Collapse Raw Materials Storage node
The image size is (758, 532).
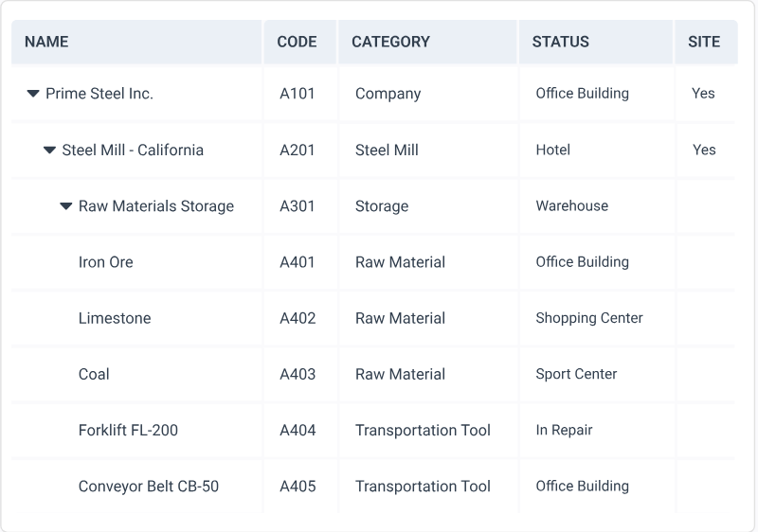click(x=66, y=206)
